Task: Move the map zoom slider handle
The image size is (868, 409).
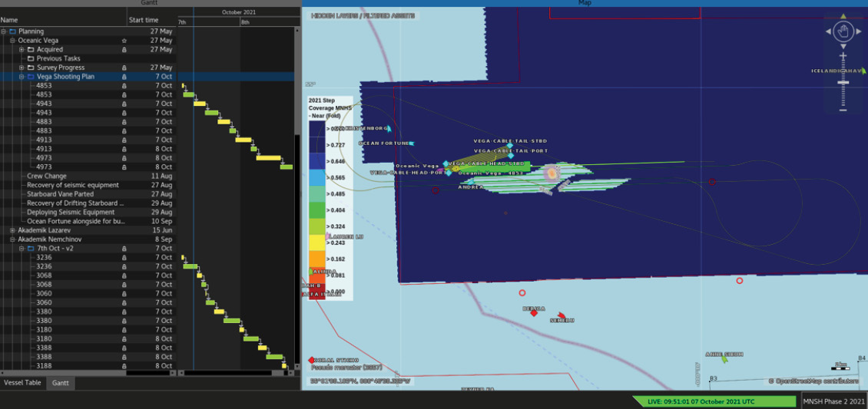Action: tap(843, 82)
